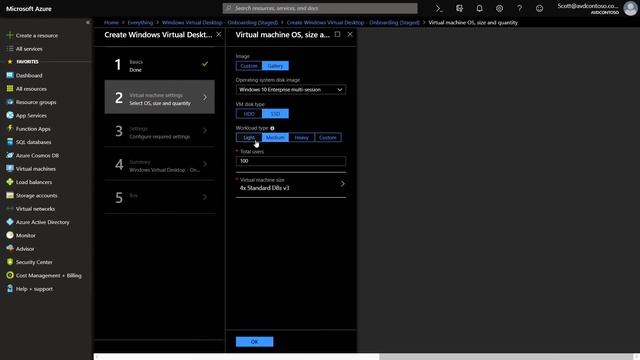Image resolution: width=640 pixels, height=360 pixels.
Task: Click the Azure Cosmos DB icon
Action: [x=10, y=155]
